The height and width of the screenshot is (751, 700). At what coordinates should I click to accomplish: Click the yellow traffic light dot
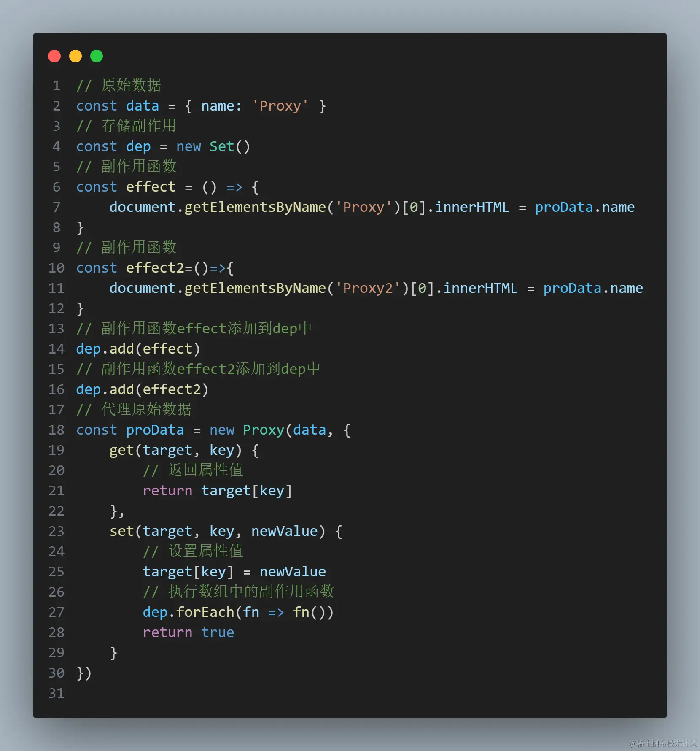(x=75, y=56)
